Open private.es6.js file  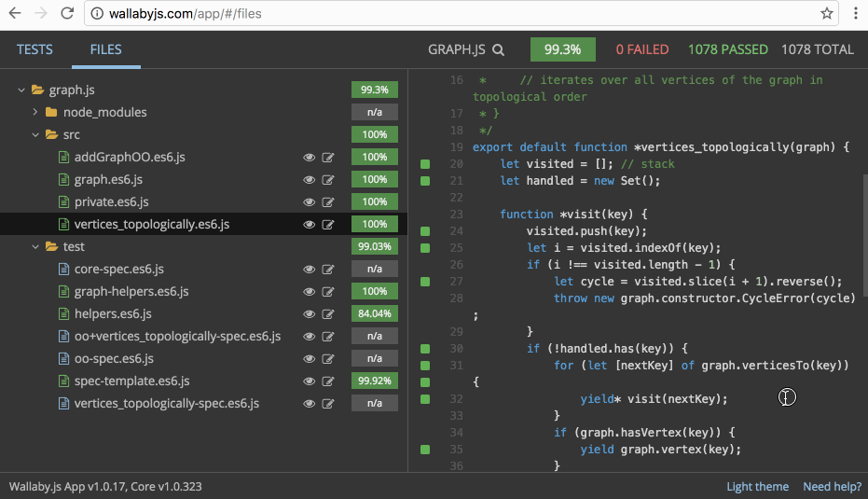click(x=111, y=202)
